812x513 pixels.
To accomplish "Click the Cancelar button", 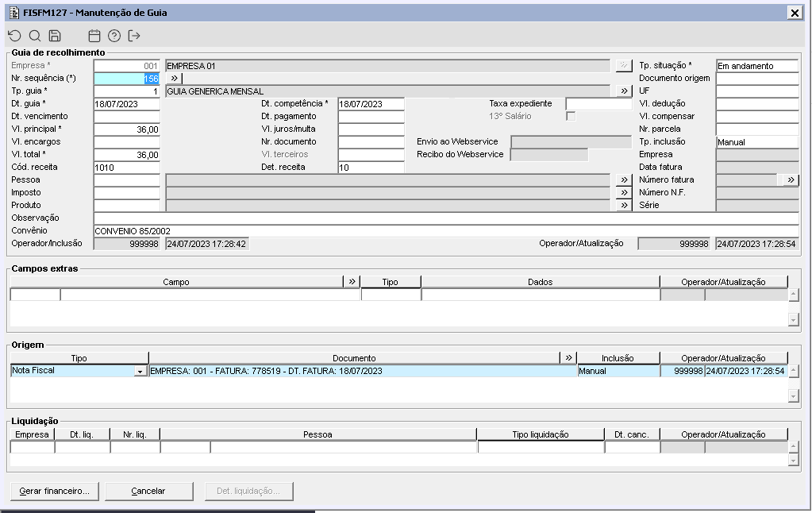I will tap(148, 491).
